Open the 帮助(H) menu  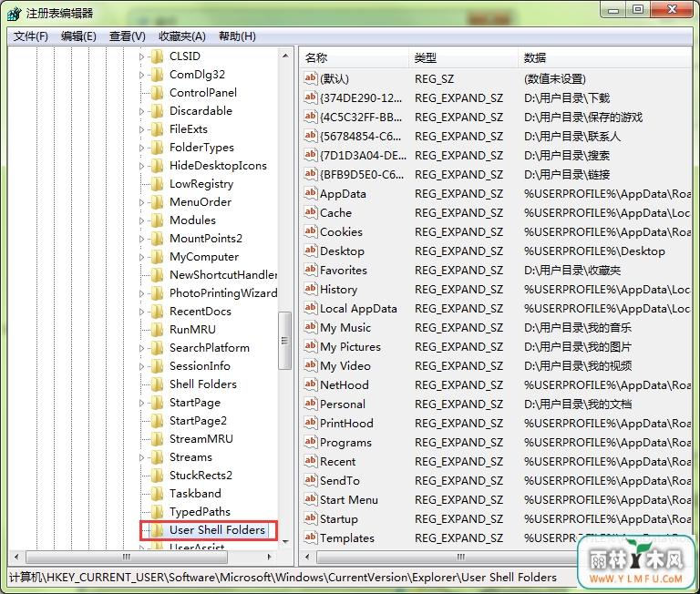pos(237,36)
